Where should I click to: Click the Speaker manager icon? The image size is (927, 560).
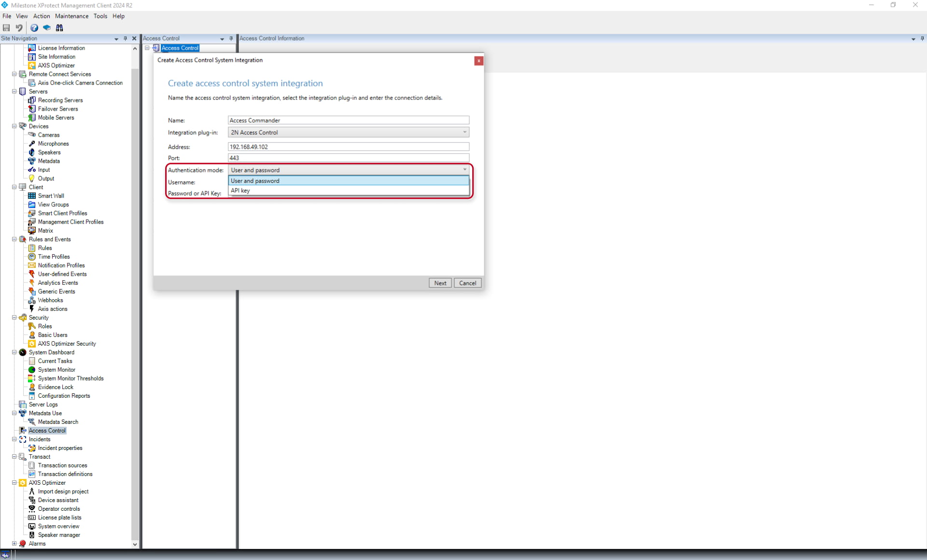[x=32, y=534]
